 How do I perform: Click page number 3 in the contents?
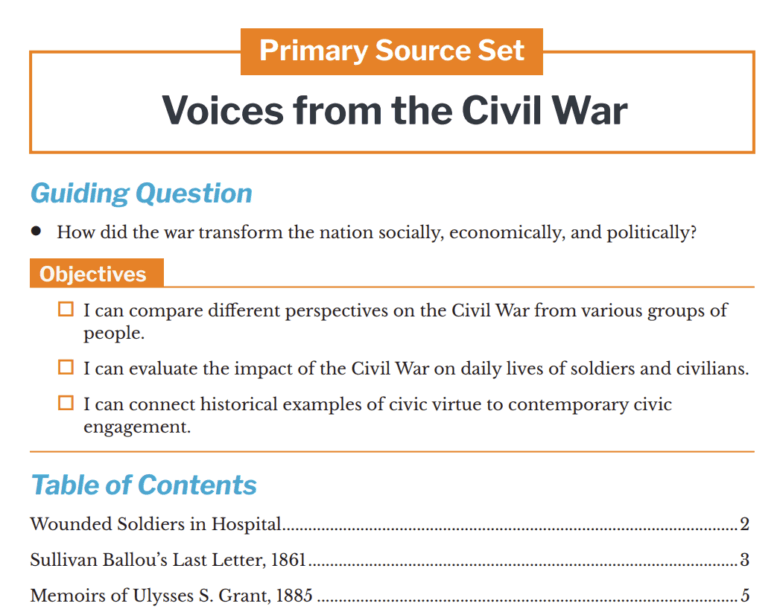745,559
